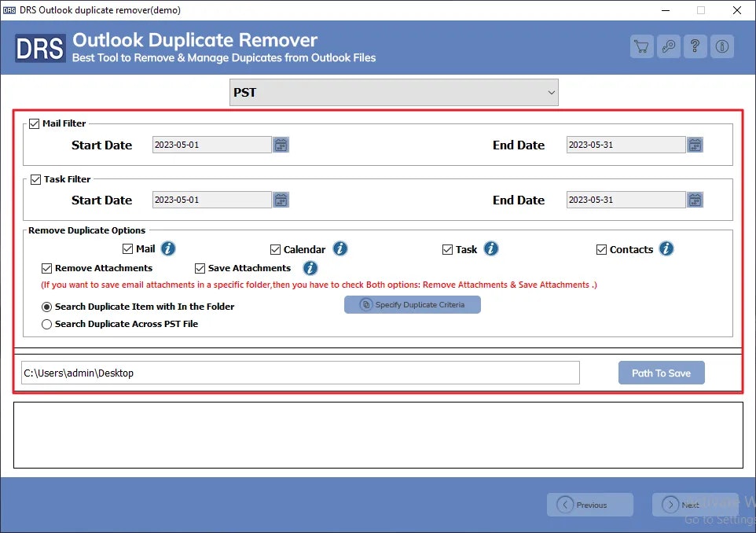The image size is (756, 533).
Task: Open calendar picker for Mail Filter start date
Action: pos(281,145)
